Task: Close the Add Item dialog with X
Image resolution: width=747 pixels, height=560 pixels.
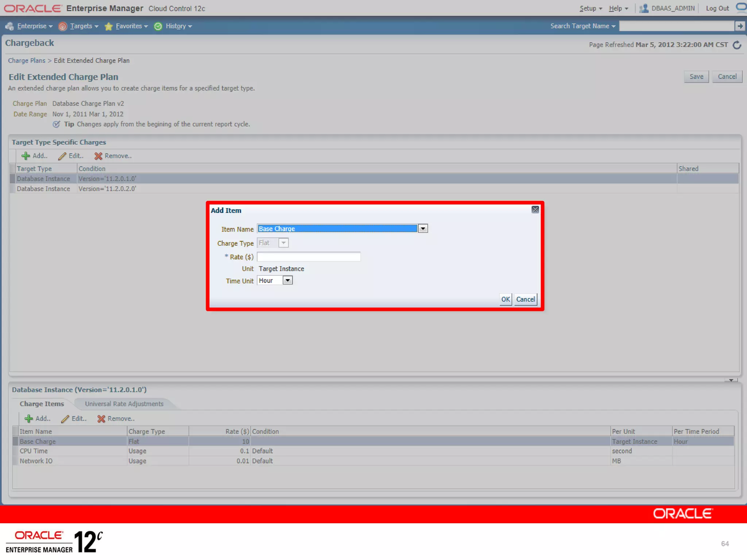Action: tap(535, 210)
